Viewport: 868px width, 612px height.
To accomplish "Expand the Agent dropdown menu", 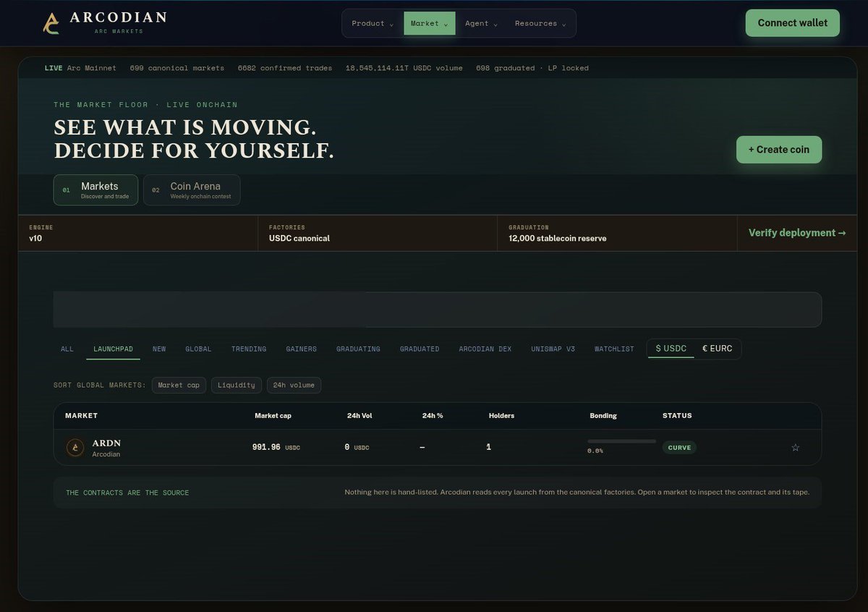I will pos(481,23).
